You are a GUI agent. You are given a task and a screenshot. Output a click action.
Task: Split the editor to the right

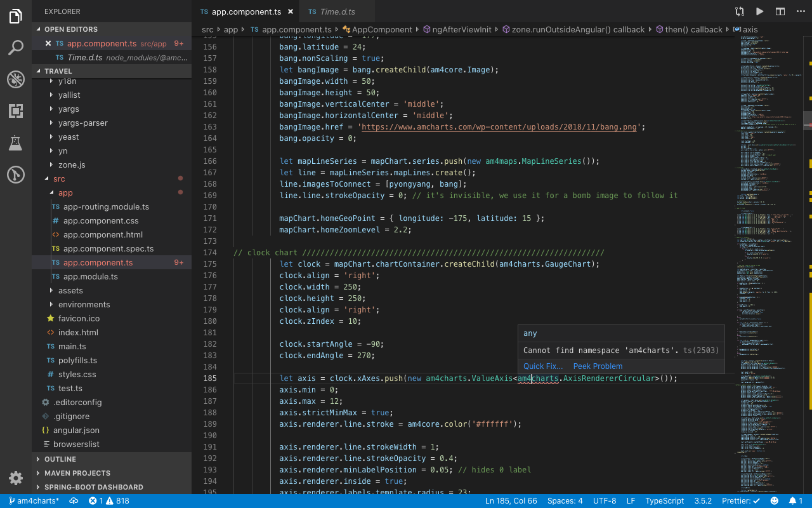click(x=780, y=11)
